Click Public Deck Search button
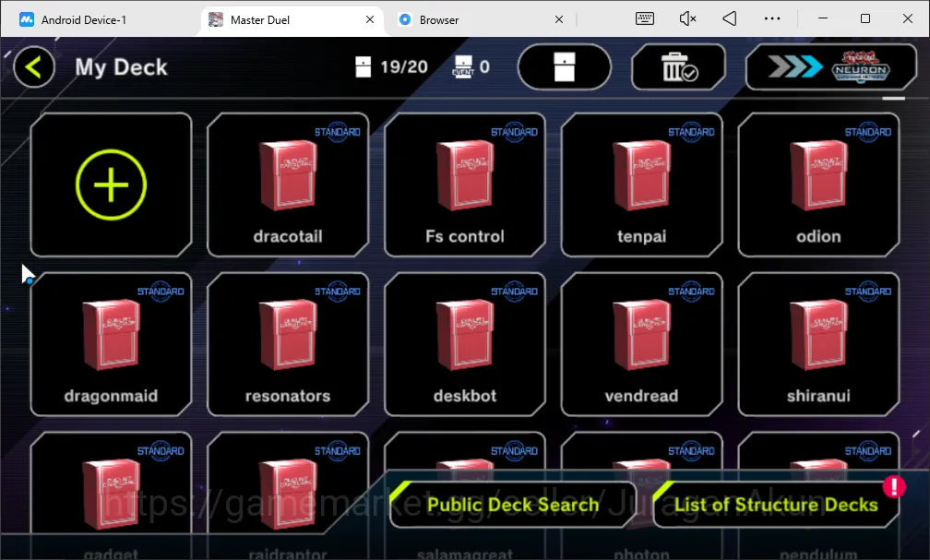Screen dimensions: 930x560 [512, 505]
